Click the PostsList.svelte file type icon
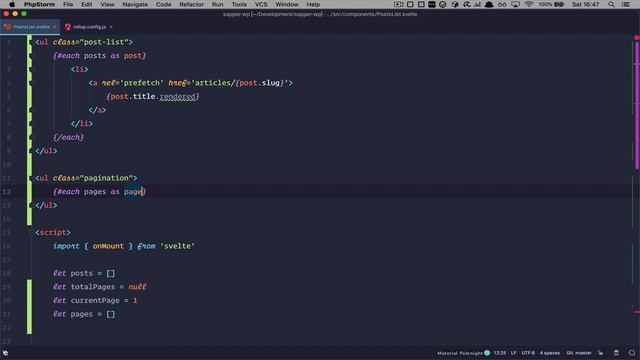This screenshot has width=640, height=360. 7,27
